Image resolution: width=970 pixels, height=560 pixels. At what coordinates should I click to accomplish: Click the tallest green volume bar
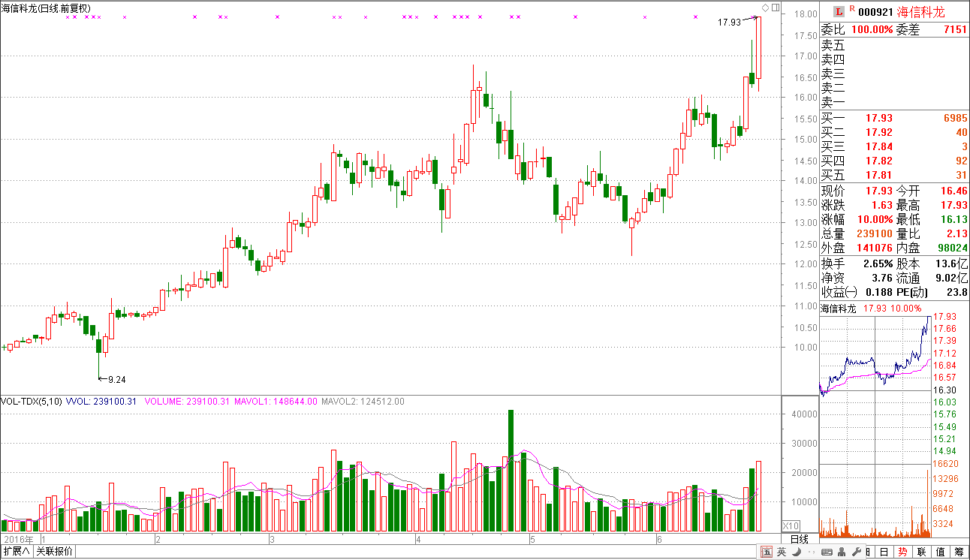(x=511, y=471)
